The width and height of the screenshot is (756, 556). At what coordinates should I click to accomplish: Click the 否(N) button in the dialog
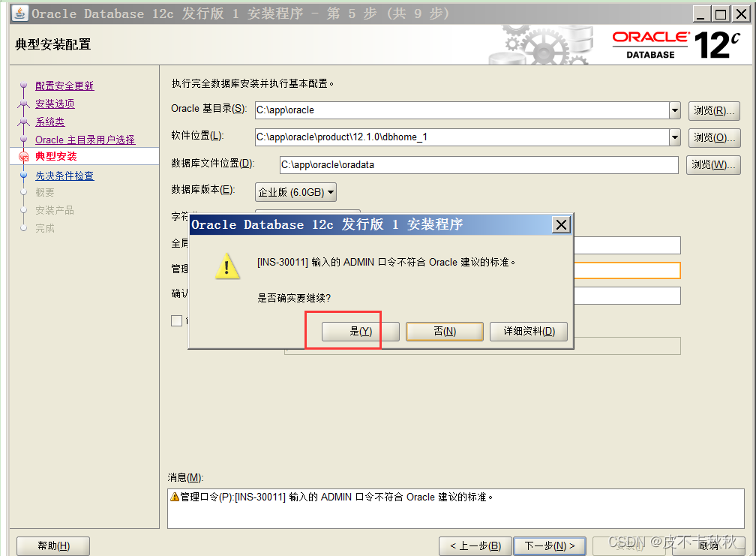[445, 332]
